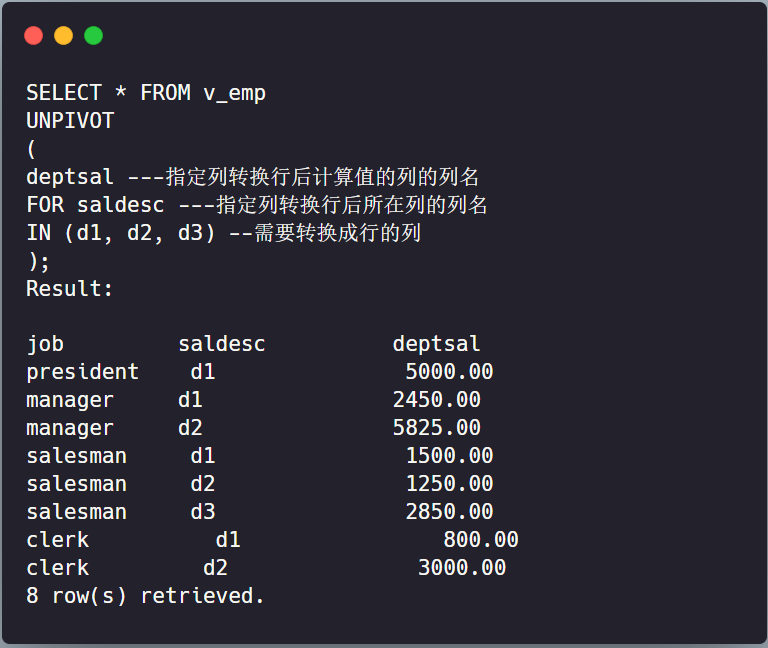Click the 8 row(s) retrieved text

click(146, 596)
